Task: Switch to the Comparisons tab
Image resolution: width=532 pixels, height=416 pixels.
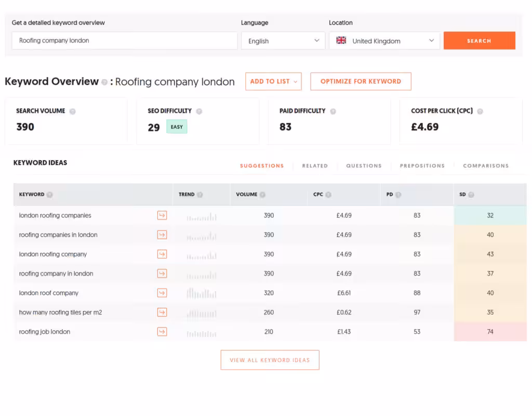Action: pos(486,166)
